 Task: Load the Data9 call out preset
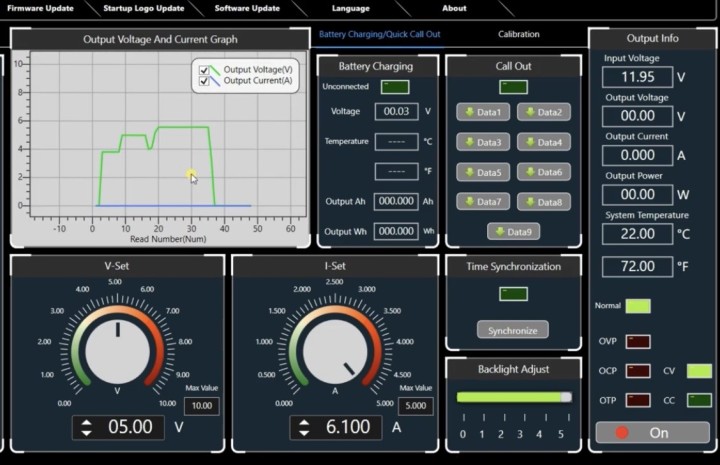513,232
